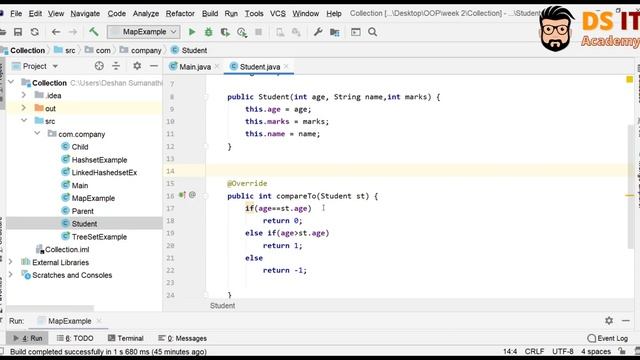Click the UTF-8 encoding status
640x360 pixels.
562,351
